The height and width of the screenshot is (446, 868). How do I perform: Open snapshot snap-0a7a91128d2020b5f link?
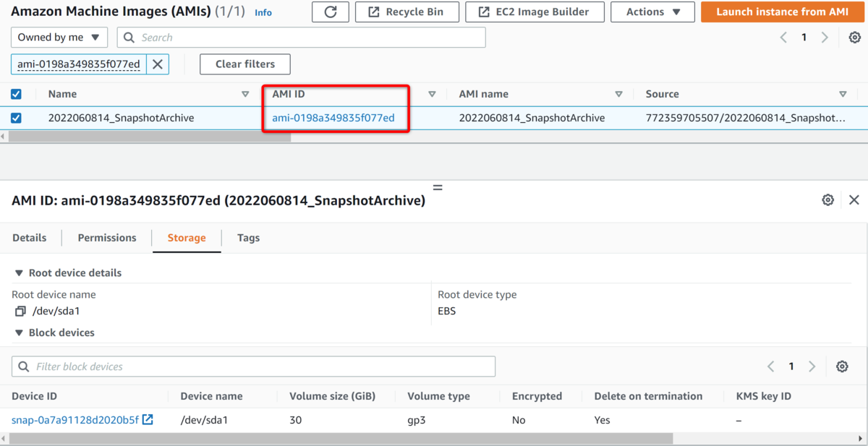tap(75, 420)
